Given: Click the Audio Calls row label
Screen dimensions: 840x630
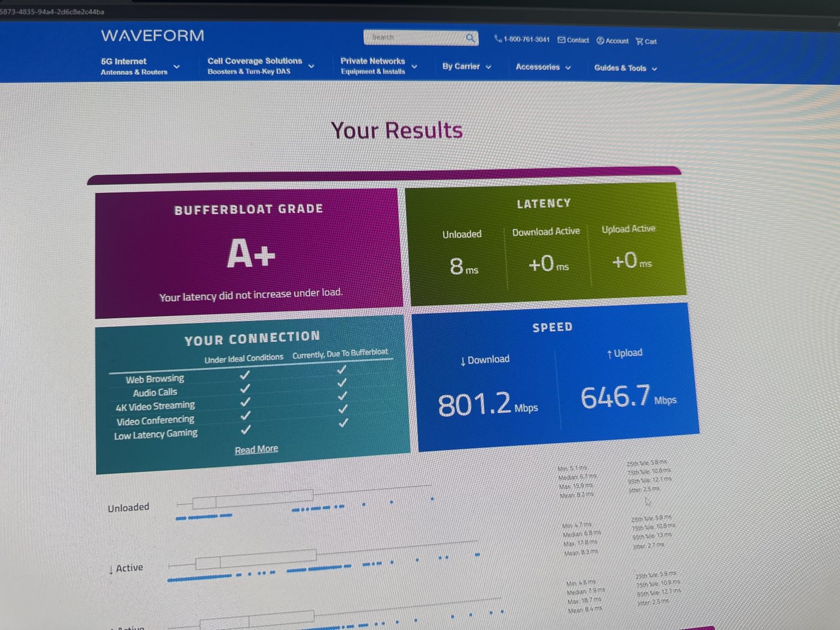Looking at the screenshot, I should point(155,392).
